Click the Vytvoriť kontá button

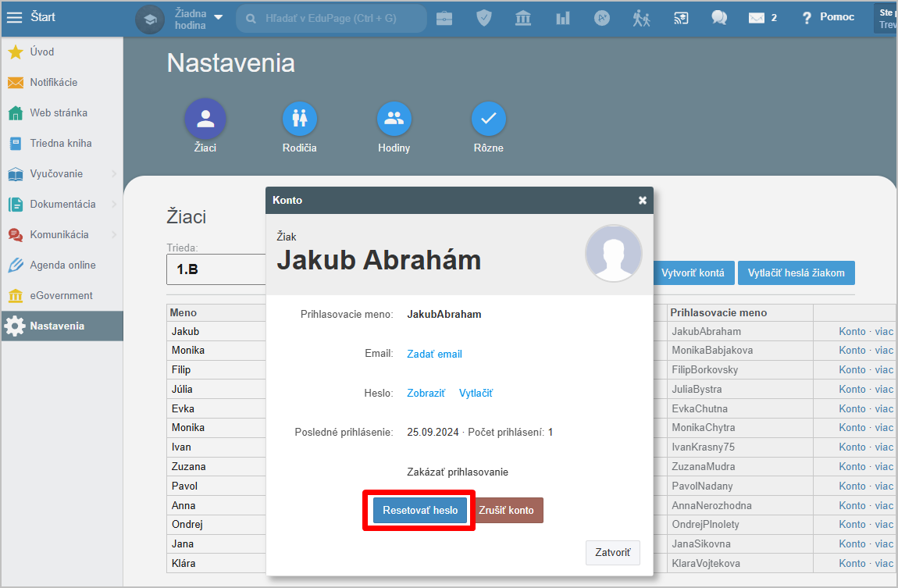(x=693, y=273)
